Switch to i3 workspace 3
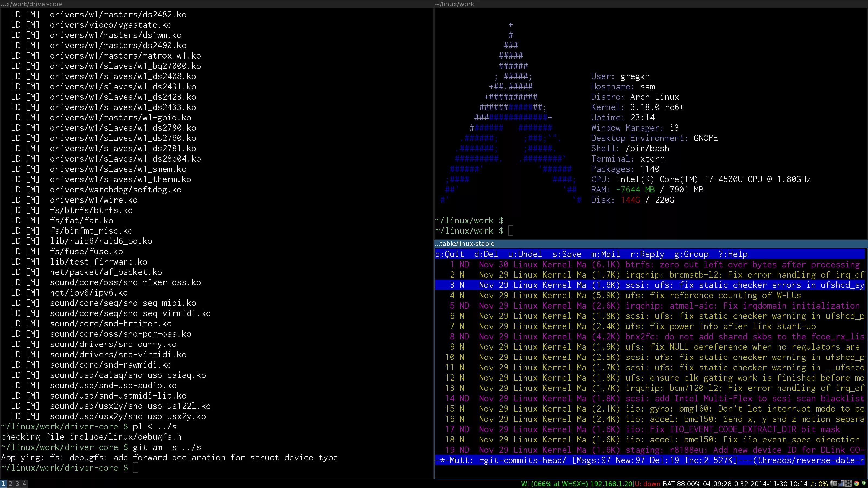The width and height of the screenshot is (868, 488). click(17, 484)
